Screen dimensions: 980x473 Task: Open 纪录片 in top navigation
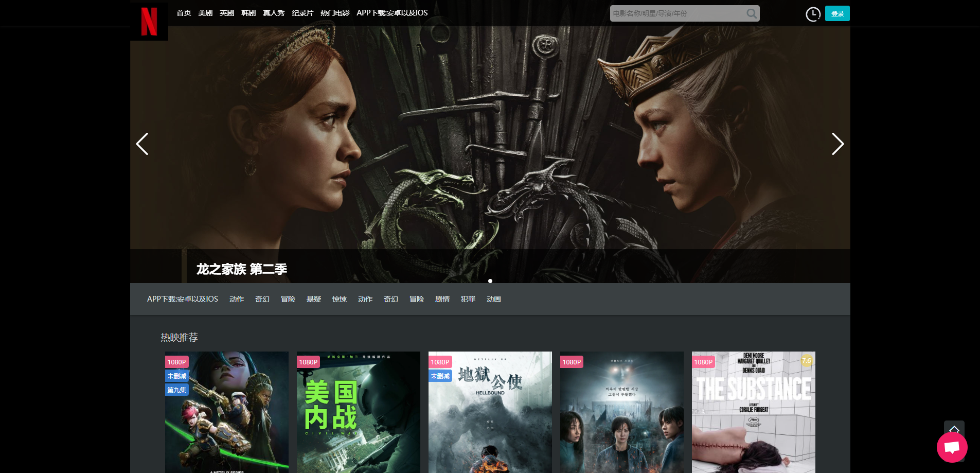coord(302,13)
